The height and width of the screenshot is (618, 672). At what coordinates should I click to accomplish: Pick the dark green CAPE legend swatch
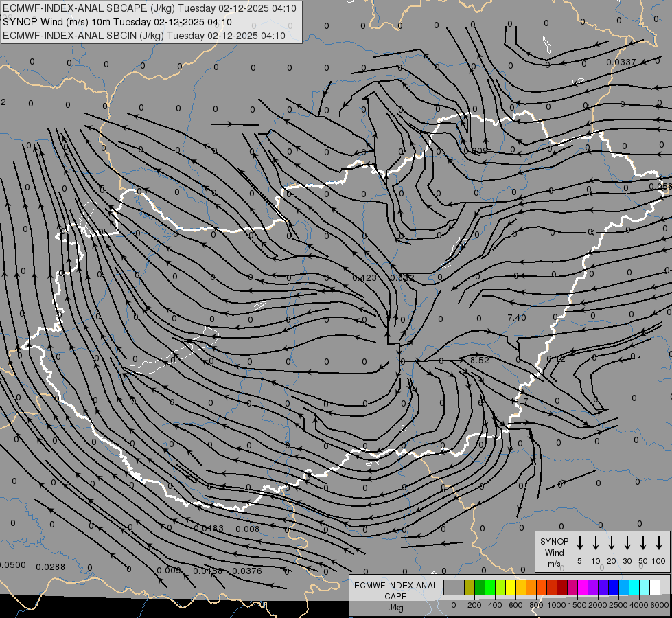coord(480,587)
